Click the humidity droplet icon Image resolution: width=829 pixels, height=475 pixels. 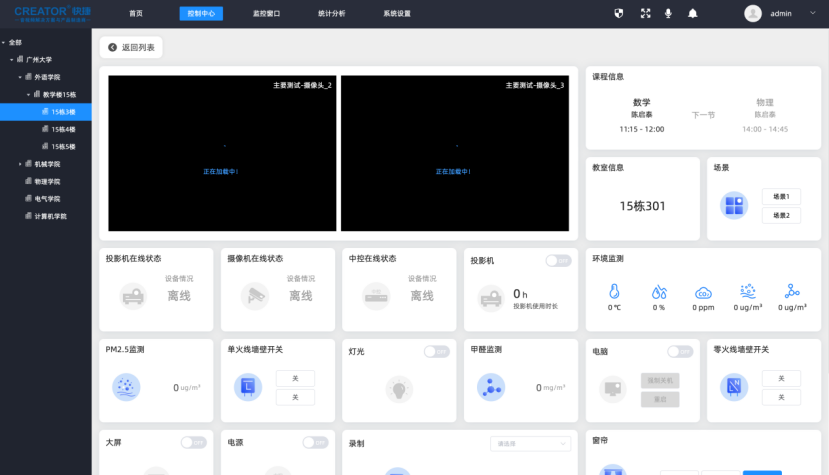point(659,292)
